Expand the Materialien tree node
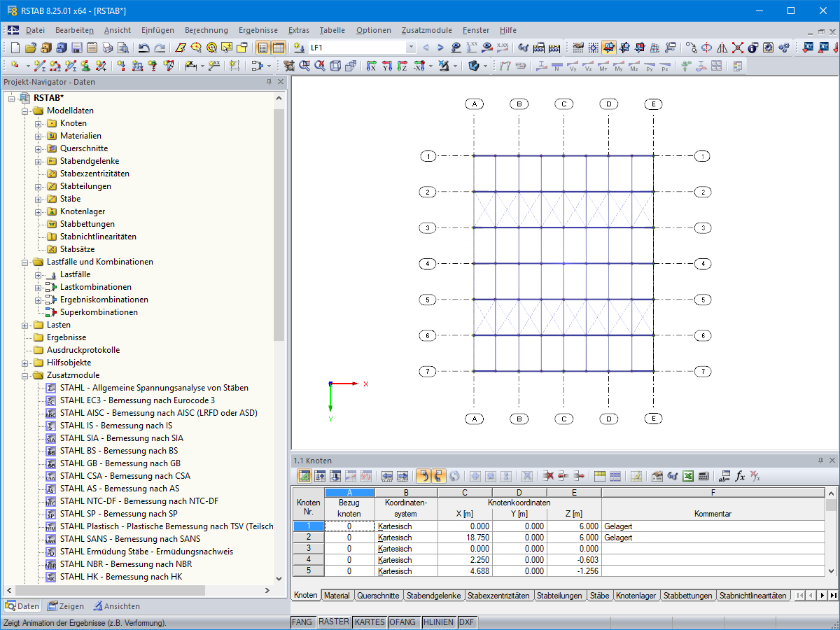This screenshot has width=840, height=630. (x=38, y=136)
